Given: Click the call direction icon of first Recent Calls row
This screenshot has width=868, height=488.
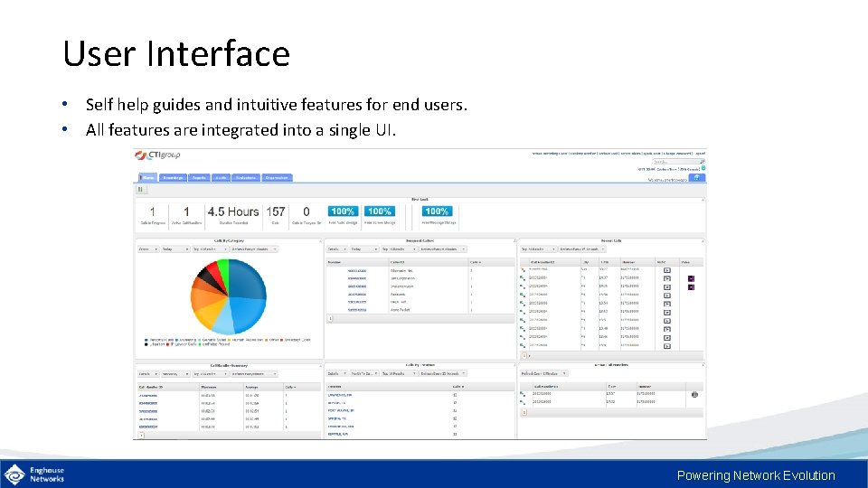Looking at the screenshot, I should (x=523, y=270).
